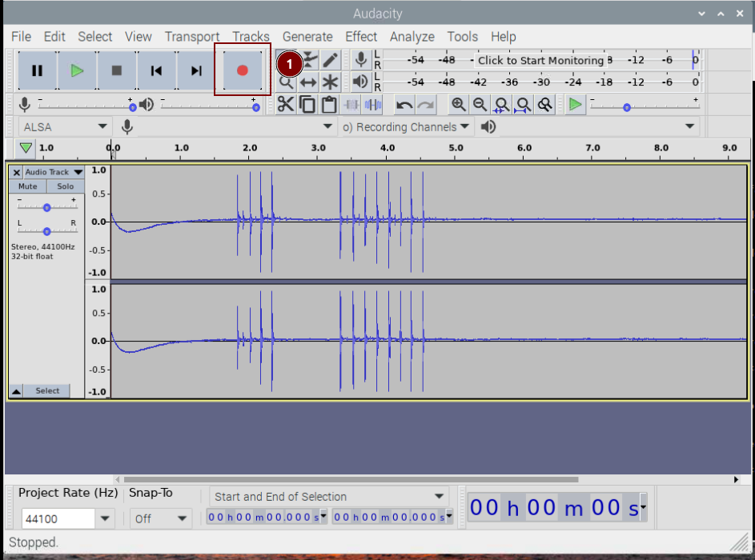The height and width of the screenshot is (560, 755).
Task: Mute the Audio Track
Action: 27,186
